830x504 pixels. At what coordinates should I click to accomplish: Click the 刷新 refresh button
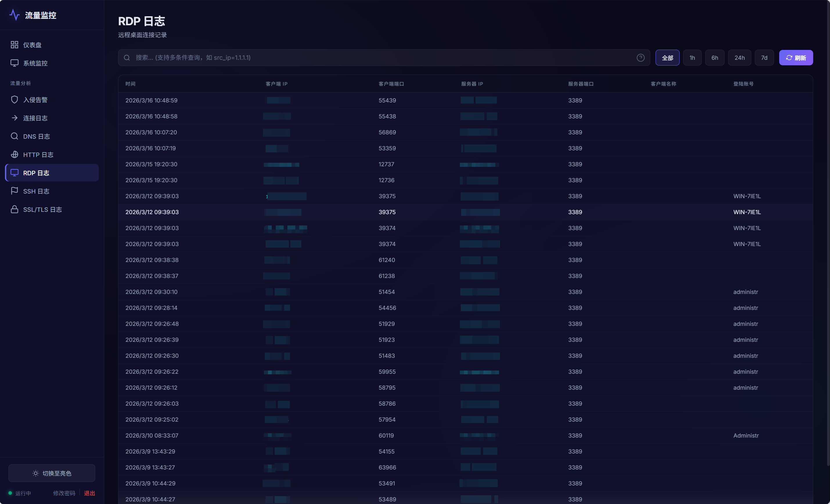click(x=796, y=57)
